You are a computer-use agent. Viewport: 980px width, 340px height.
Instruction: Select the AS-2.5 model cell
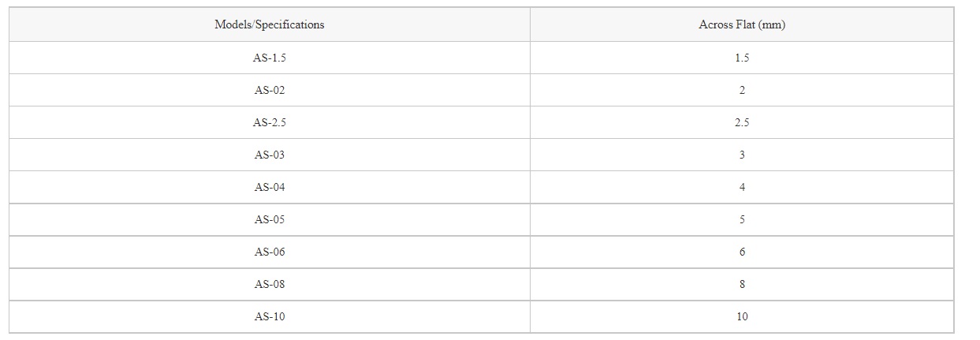coord(270,122)
